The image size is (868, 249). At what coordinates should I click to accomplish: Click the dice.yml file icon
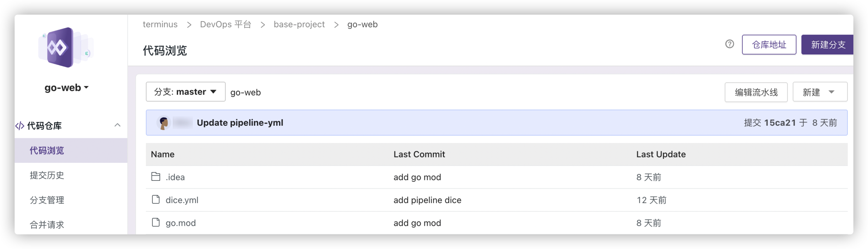tap(156, 199)
